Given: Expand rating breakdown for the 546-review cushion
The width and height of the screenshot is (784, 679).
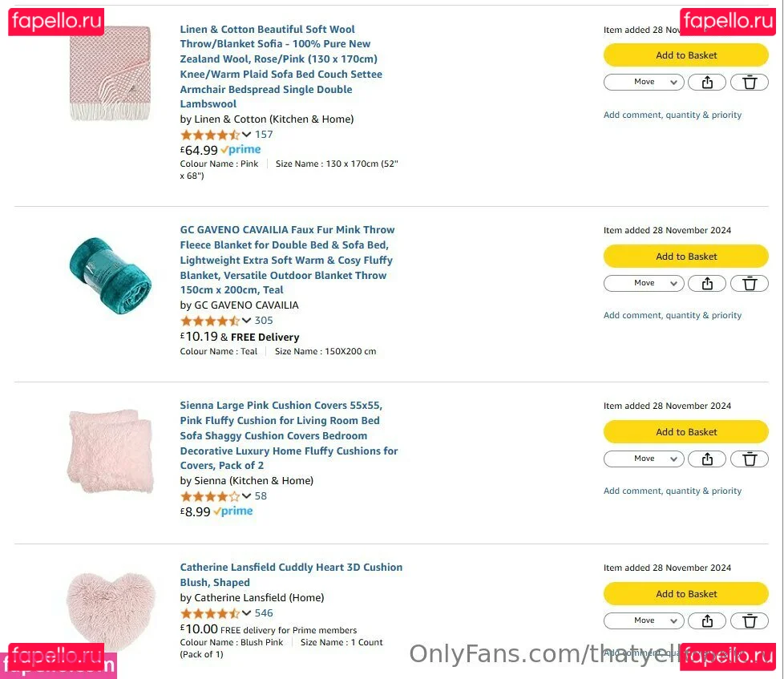Looking at the screenshot, I should tap(246, 613).
